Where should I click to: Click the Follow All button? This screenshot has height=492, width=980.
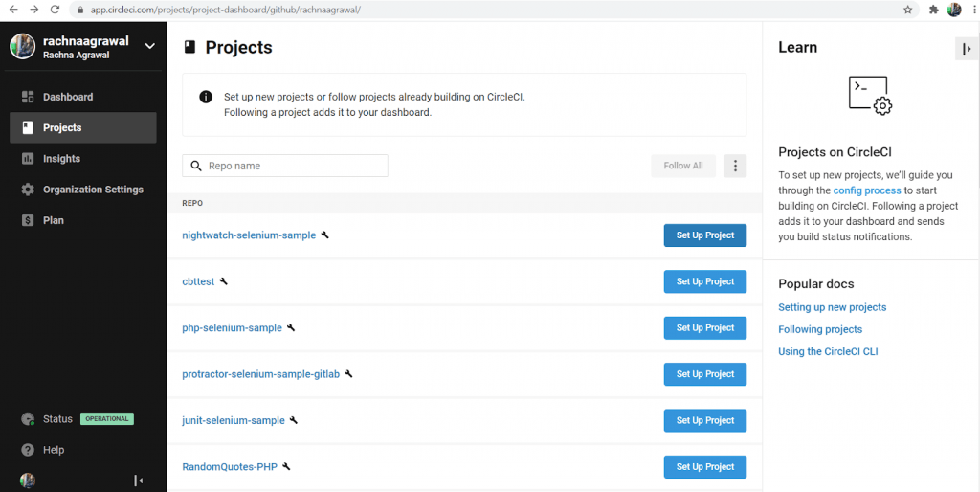pyautogui.click(x=683, y=166)
